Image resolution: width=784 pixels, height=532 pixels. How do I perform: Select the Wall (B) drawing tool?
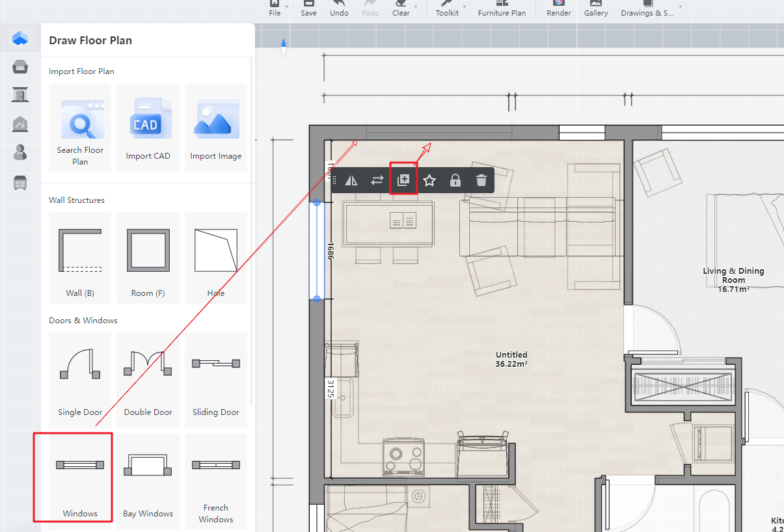[x=80, y=258]
